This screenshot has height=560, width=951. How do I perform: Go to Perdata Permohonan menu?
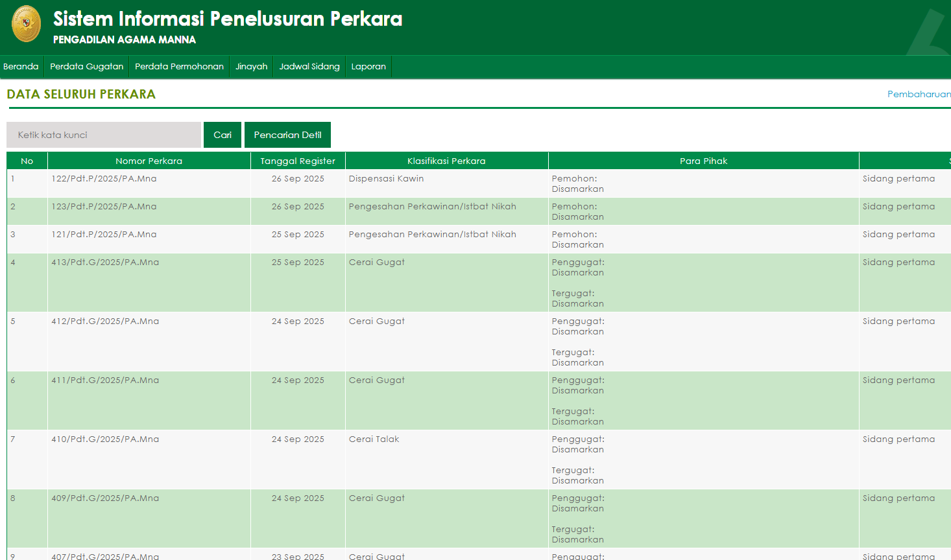(179, 67)
